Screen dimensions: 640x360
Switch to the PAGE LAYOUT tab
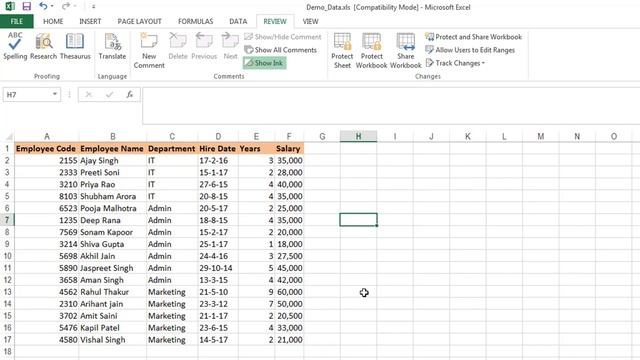tap(140, 21)
